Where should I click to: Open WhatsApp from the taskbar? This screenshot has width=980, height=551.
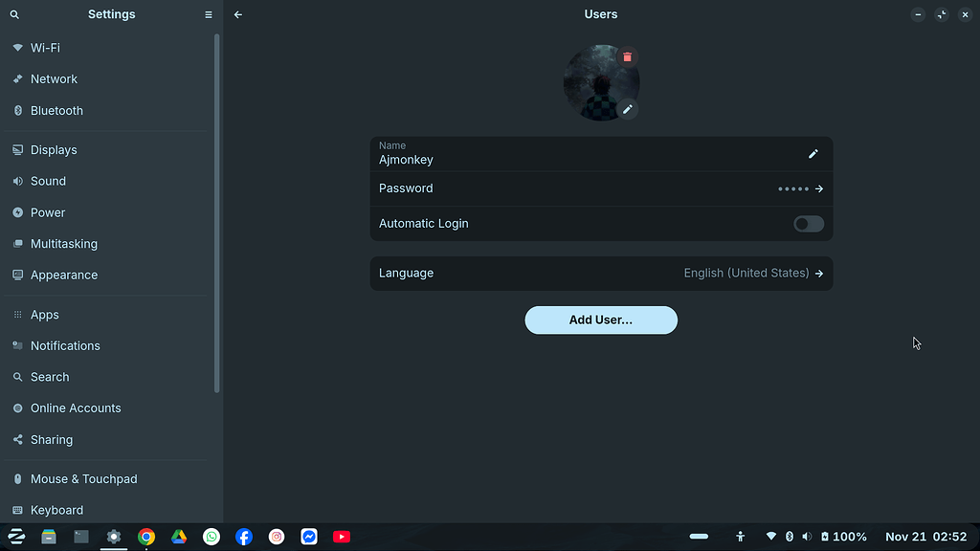tap(212, 537)
